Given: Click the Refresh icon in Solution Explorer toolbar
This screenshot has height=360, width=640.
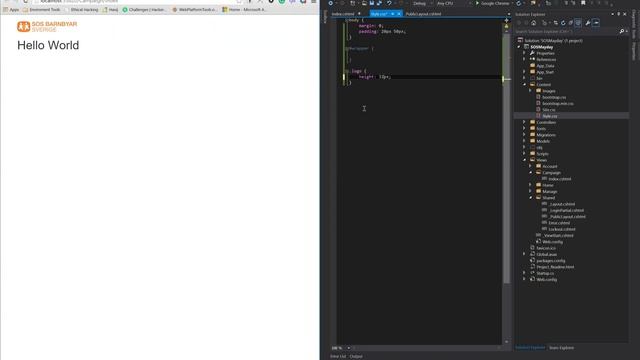Looking at the screenshot, I should (x=563, y=23).
